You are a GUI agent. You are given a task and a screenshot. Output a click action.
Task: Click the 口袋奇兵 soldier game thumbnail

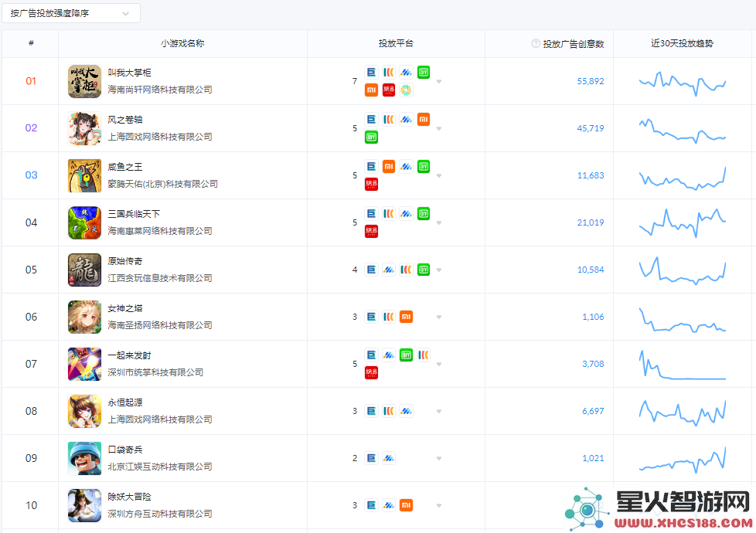point(85,458)
